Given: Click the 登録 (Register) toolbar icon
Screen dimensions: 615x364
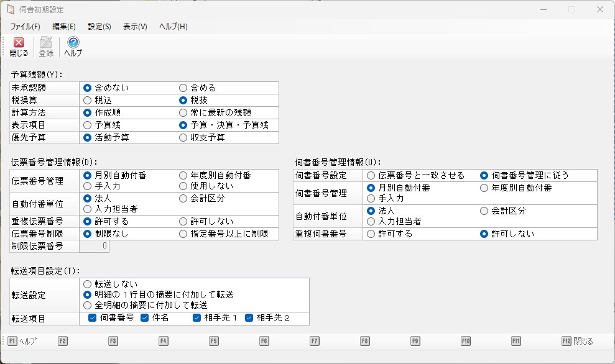Looking at the screenshot, I should point(46,47).
